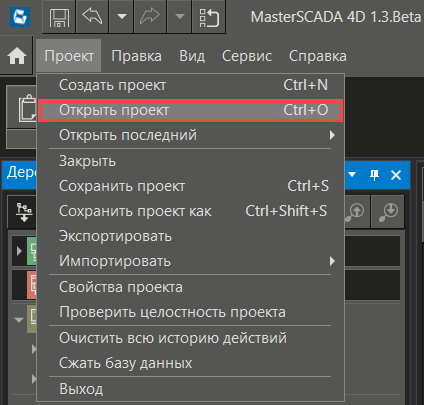Click the save floppy disk icon
The height and width of the screenshot is (405, 424).
click(59, 17)
